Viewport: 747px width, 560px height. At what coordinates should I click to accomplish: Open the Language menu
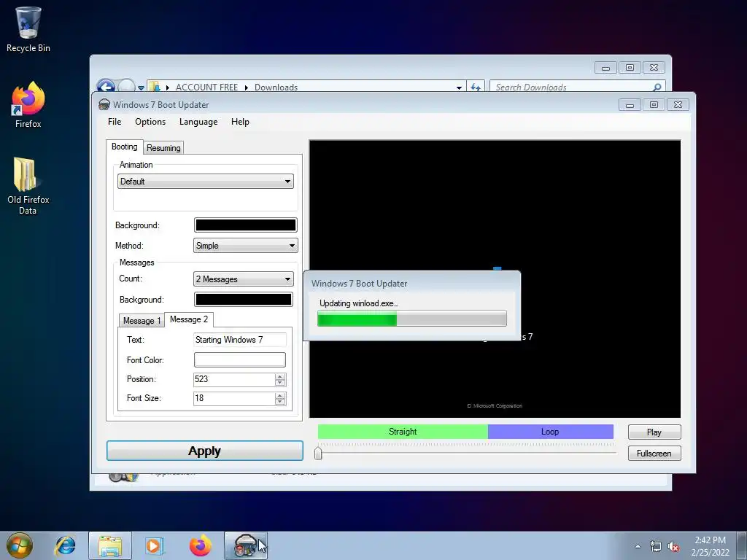[198, 122]
